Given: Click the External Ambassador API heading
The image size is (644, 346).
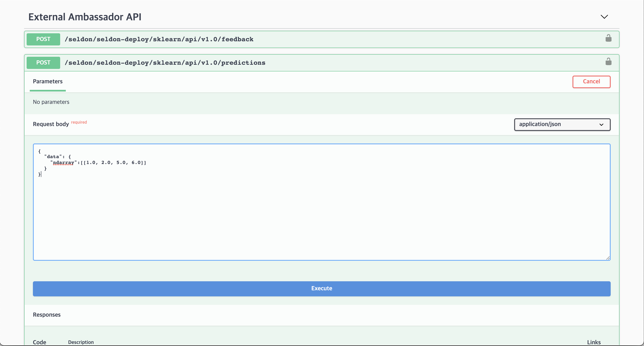Looking at the screenshot, I should tap(85, 17).
